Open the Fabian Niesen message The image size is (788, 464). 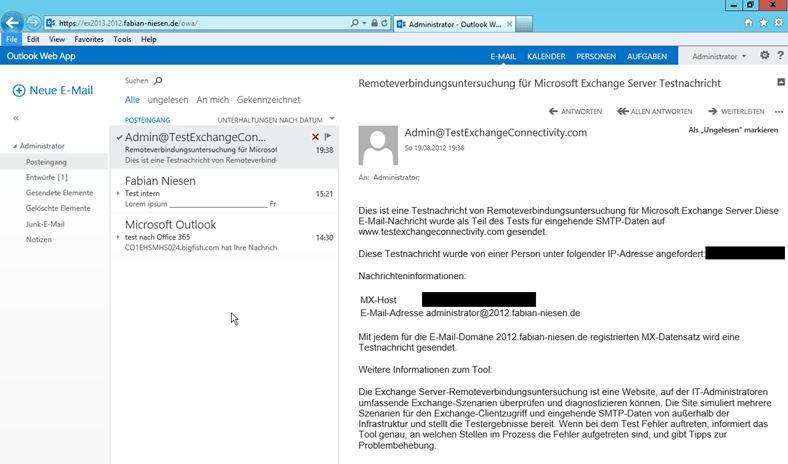point(224,192)
